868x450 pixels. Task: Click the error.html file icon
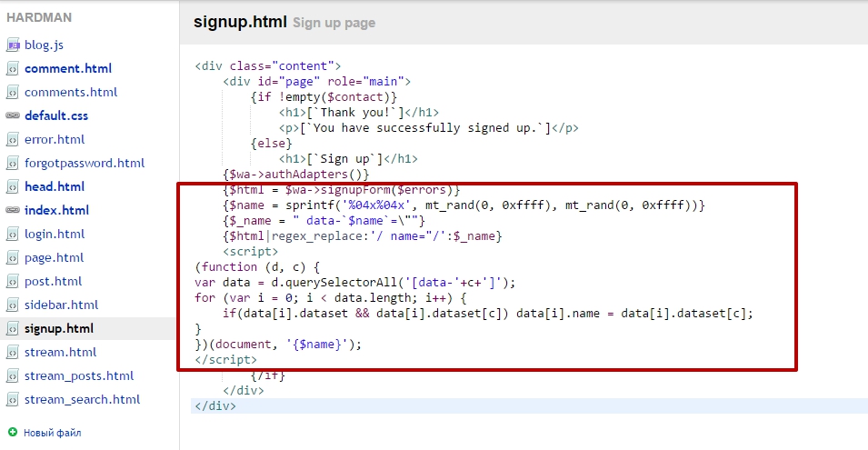(13, 139)
